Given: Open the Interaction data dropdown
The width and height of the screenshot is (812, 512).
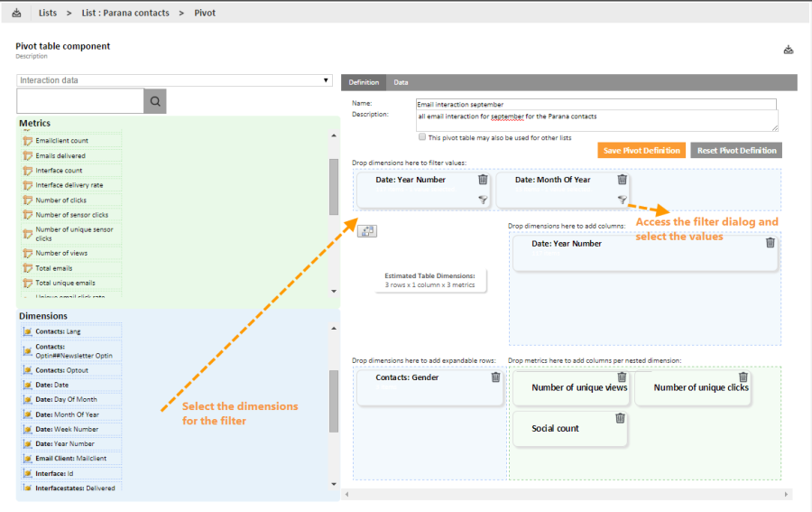Looking at the screenshot, I should click(175, 80).
